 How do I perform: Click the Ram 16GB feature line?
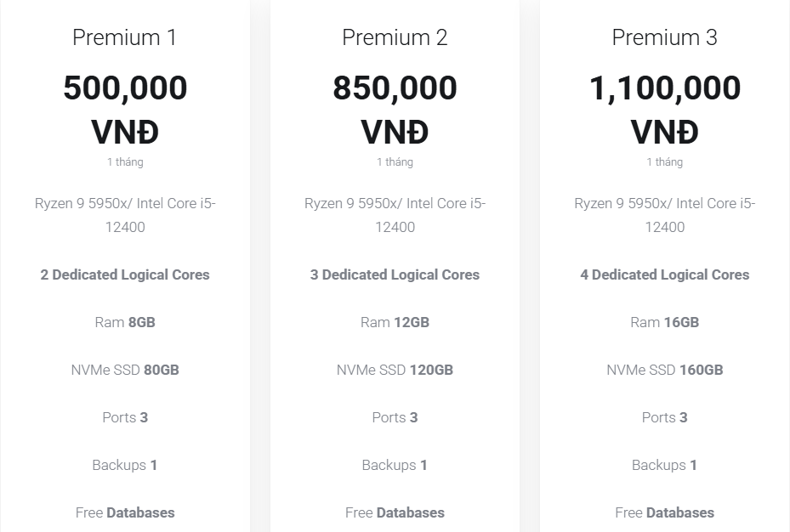664,322
